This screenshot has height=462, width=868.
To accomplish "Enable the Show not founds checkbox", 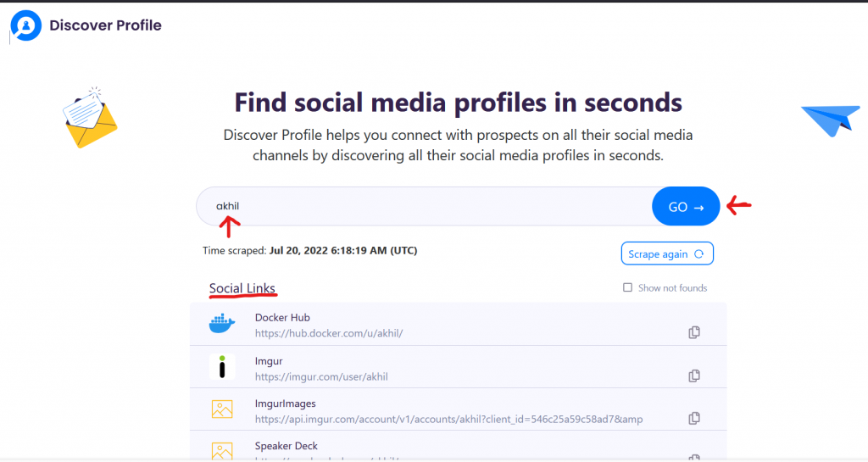I will [627, 287].
